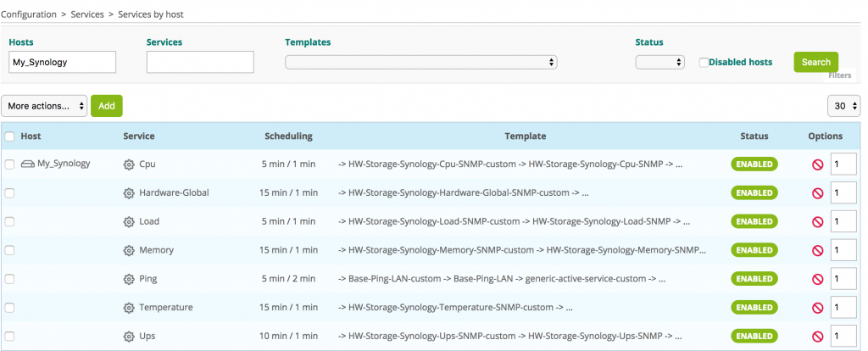Open the More actions dropdown
The image size is (868, 351).
[44, 106]
